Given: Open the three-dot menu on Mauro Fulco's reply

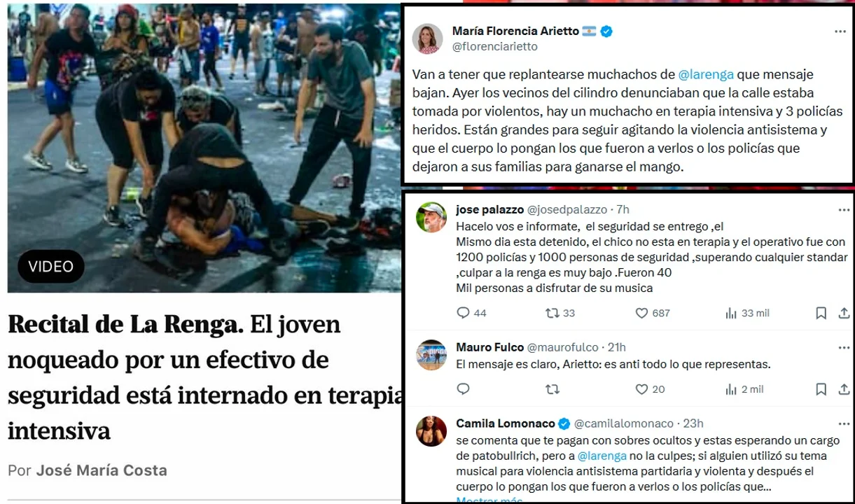Looking at the screenshot, I should tap(844, 347).
